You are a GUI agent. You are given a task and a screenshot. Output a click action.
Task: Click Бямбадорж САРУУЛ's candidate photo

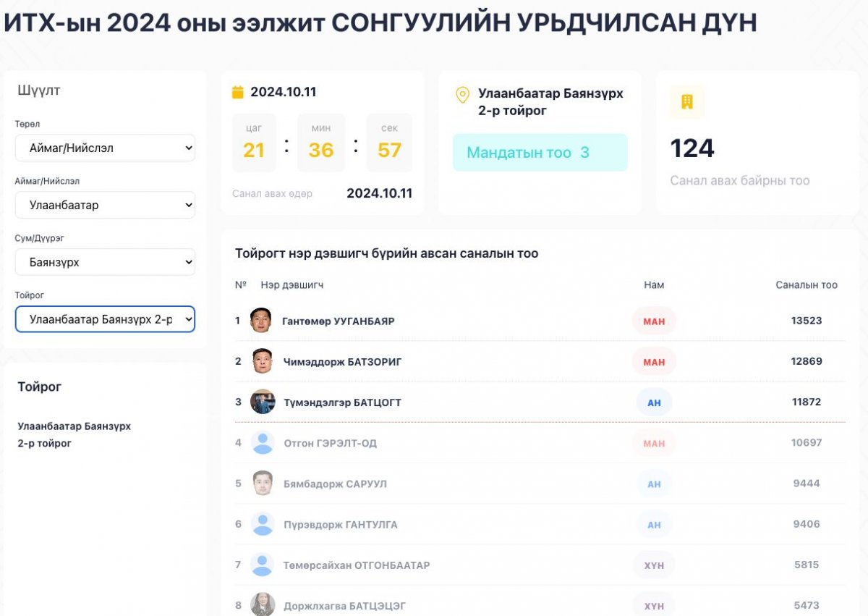(x=263, y=484)
